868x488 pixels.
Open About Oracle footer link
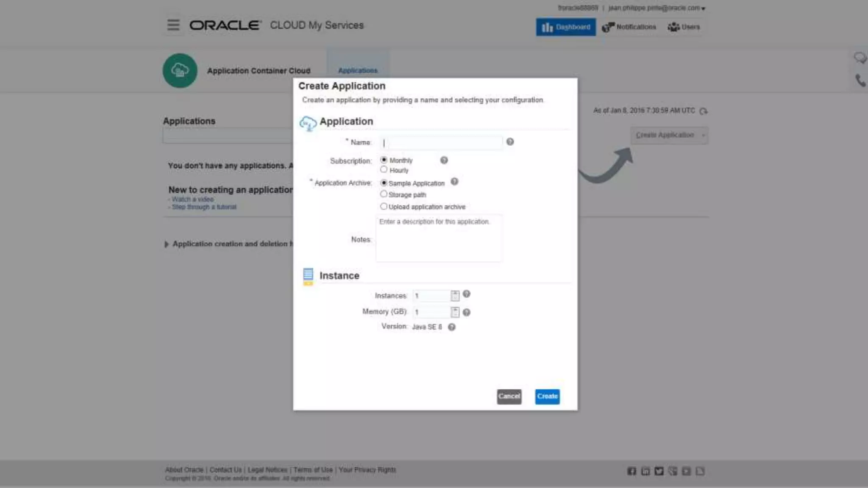click(184, 470)
